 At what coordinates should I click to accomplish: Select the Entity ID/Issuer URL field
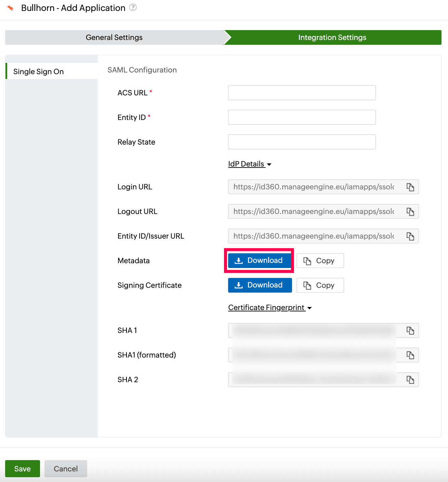pyautogui.click(x=324, y=236)
